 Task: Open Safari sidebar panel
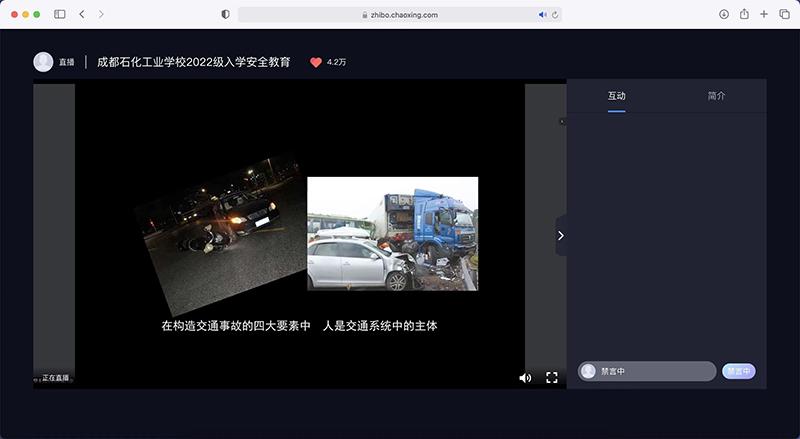pos(60,14)
